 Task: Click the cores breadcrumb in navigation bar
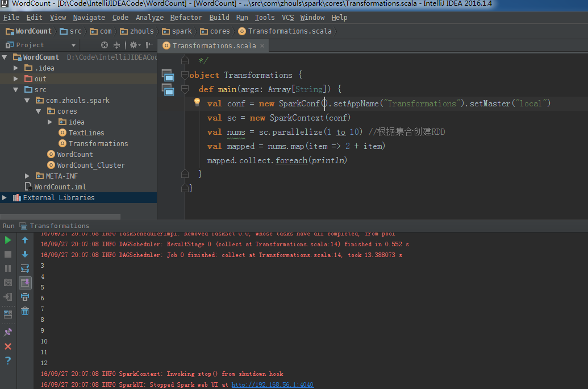(215, 31)
